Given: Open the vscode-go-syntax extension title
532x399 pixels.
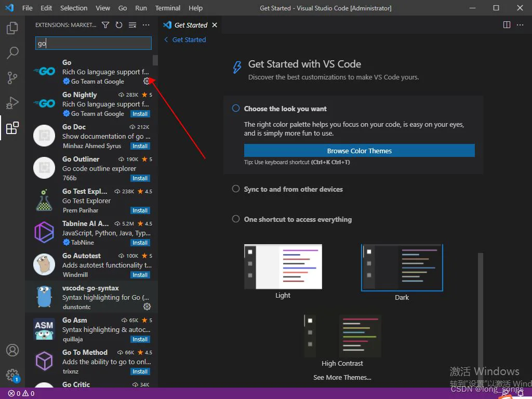Looking at the screenshot, I should tap(90, 288).
